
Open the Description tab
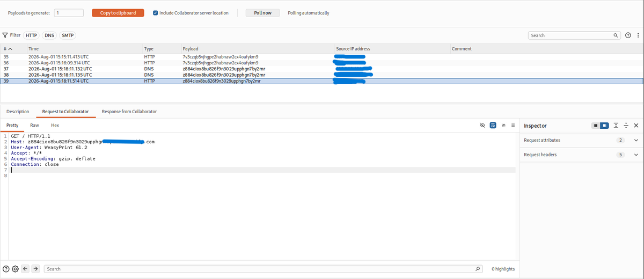(18, 112)
